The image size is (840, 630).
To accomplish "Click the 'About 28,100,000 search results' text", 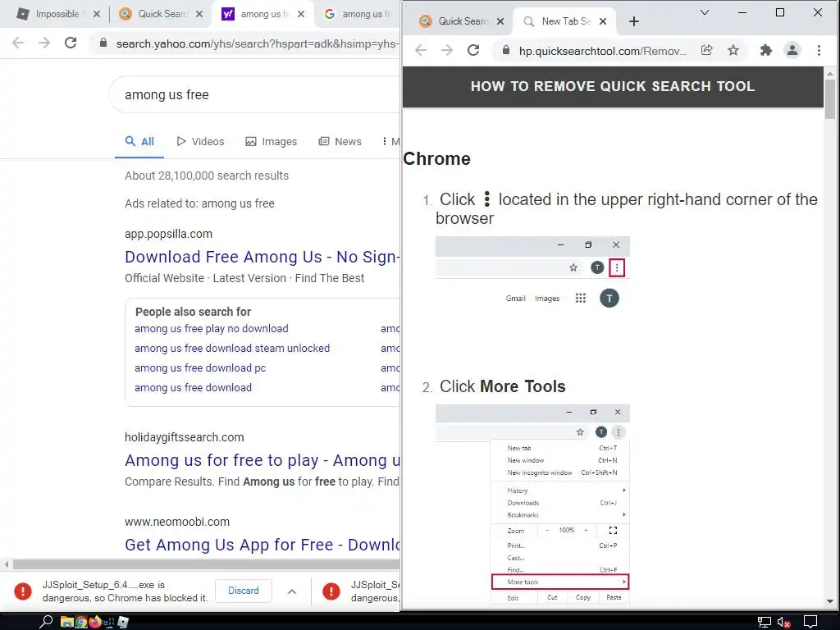I will click(207, 176).
